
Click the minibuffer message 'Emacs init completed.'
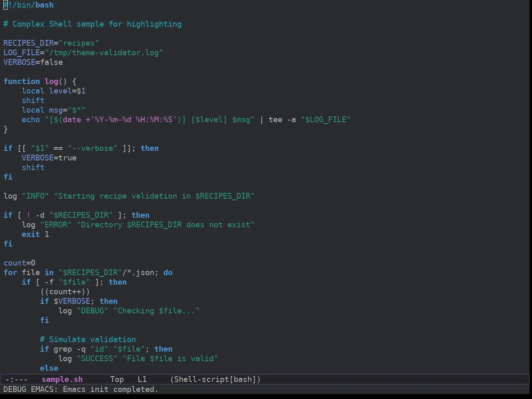[111, 389]
